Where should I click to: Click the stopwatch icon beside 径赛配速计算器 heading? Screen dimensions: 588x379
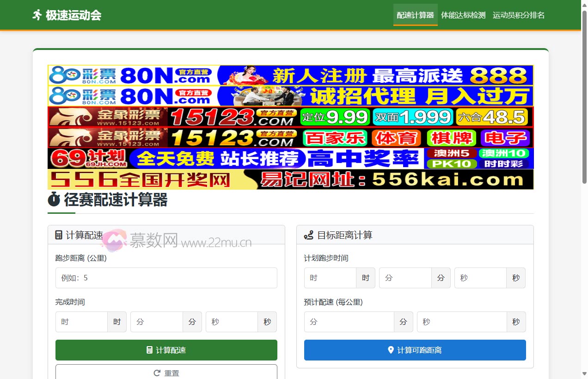pos(54,200)
